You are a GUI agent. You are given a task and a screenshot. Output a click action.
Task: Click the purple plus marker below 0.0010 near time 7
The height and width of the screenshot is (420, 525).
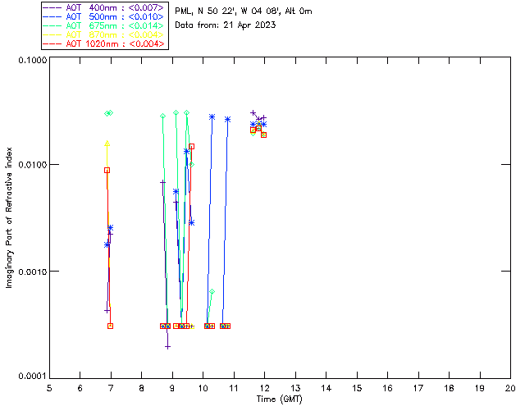pyautogui.click(x=107, y=310)
